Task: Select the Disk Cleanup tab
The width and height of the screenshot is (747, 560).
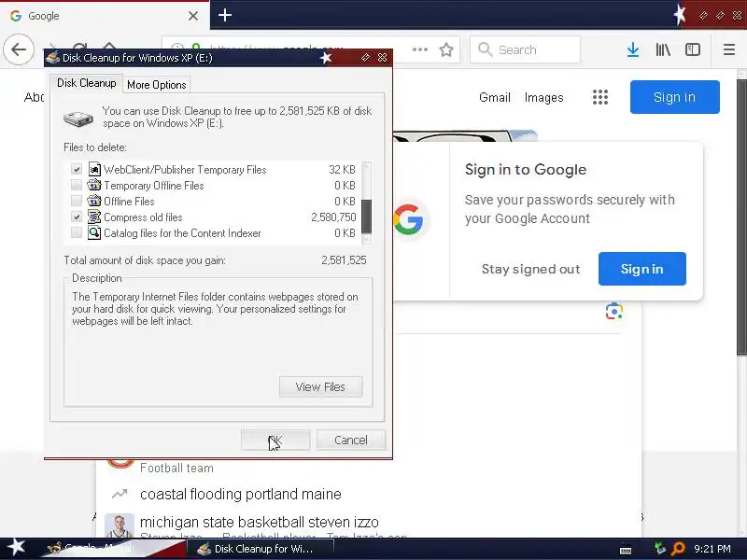Action: (x=86, y=83)
